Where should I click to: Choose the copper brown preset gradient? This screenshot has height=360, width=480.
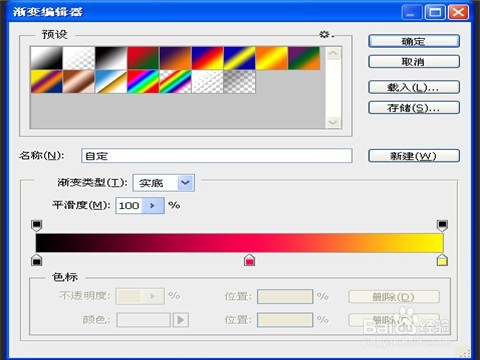(79, 81)
